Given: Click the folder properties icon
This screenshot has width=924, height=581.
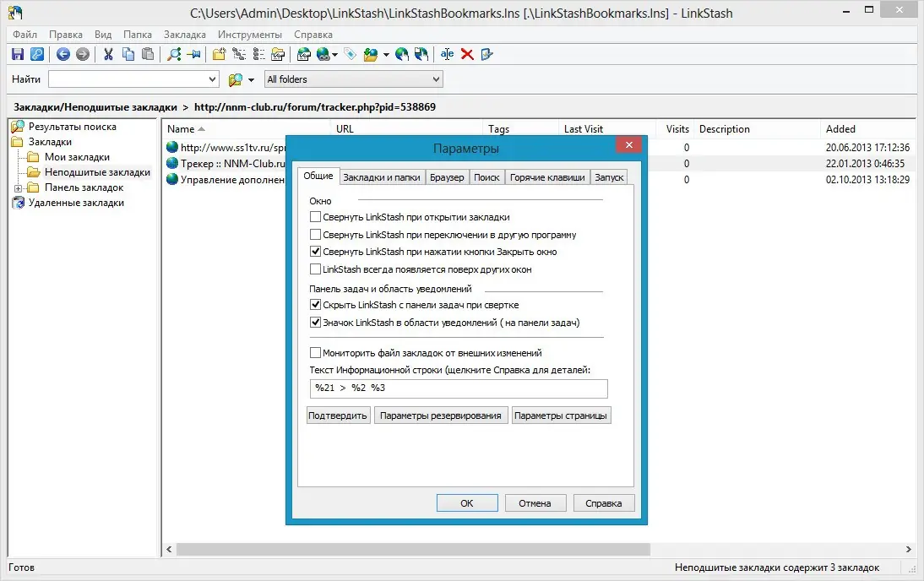Looking at the screenshot, I should pyautogui.click(x=278, y=54).
